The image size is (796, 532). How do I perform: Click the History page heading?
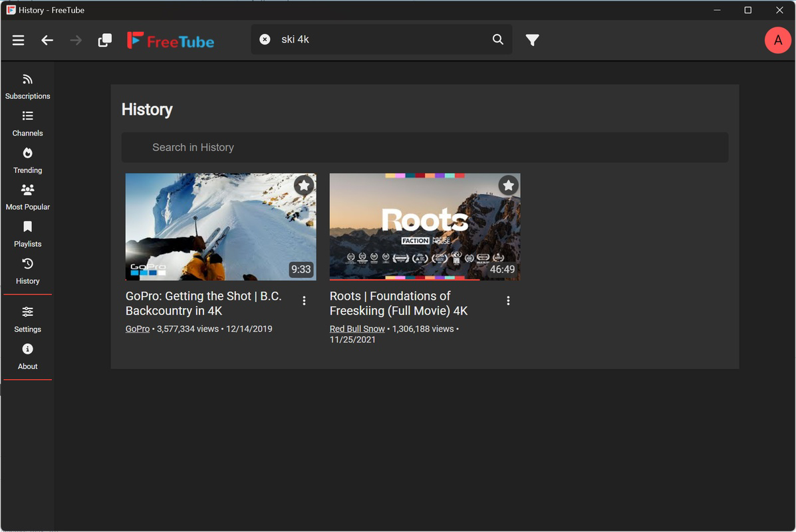pyautogui.click(x=147, y=109)
